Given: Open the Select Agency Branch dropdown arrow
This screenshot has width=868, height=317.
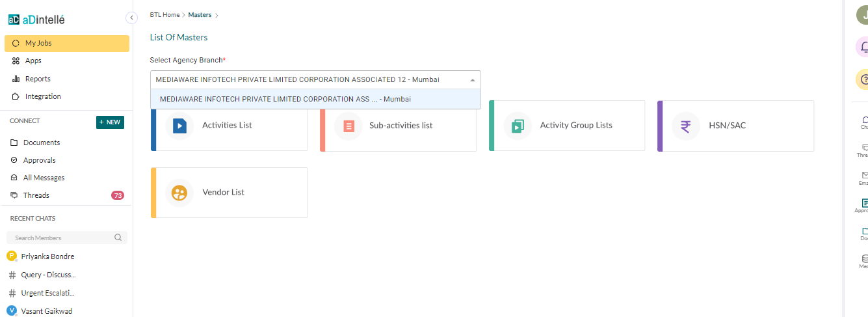Looking at the screenshot, I should click(473, 80).
